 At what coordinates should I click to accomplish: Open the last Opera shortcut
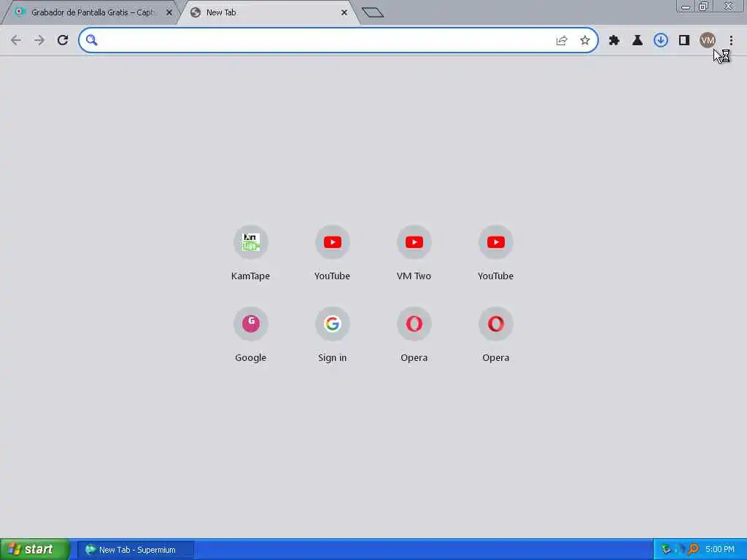click(496, 335)
